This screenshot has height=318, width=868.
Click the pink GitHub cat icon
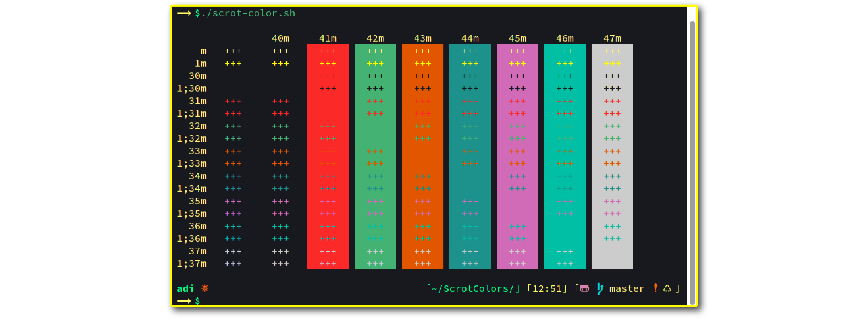(x=585, y=288)
